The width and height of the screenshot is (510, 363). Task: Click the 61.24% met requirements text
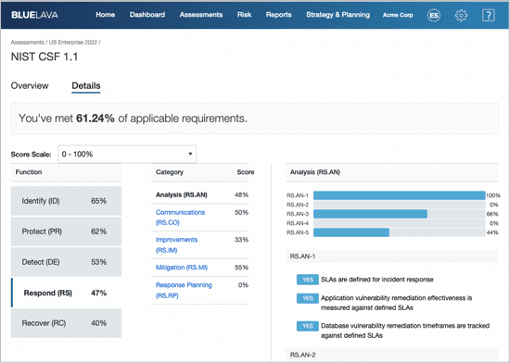tap(133, 118)
